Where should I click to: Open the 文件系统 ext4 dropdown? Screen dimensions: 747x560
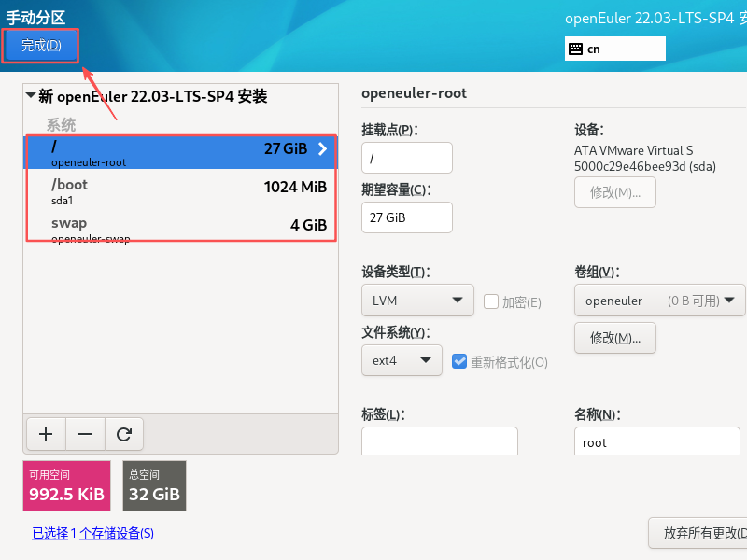click(402, 360)
